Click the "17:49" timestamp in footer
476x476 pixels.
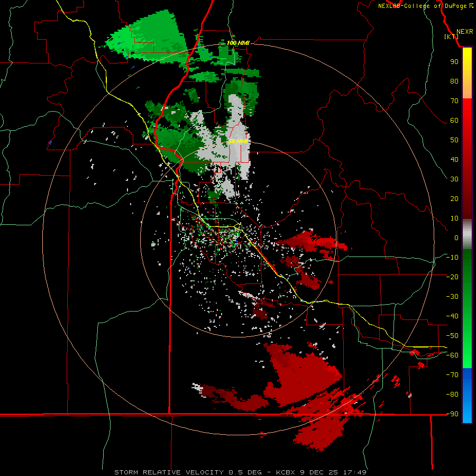(355, 472)
